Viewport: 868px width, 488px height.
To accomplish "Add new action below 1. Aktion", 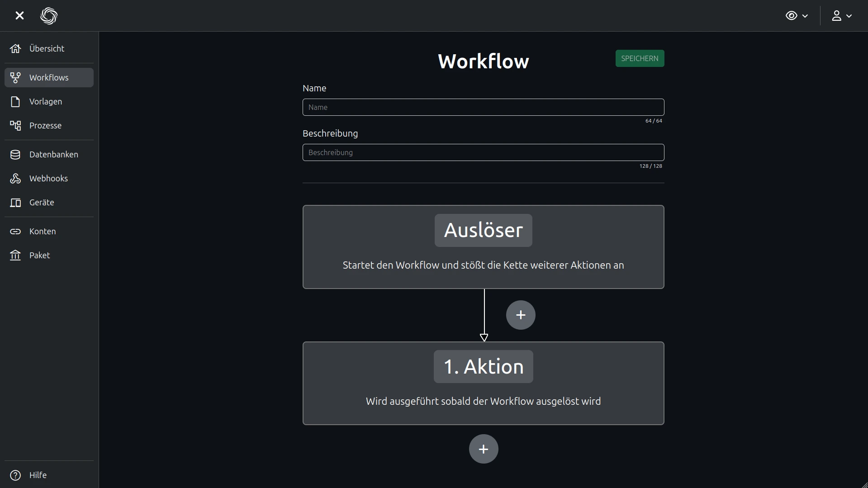I will (x=484, y=449).
